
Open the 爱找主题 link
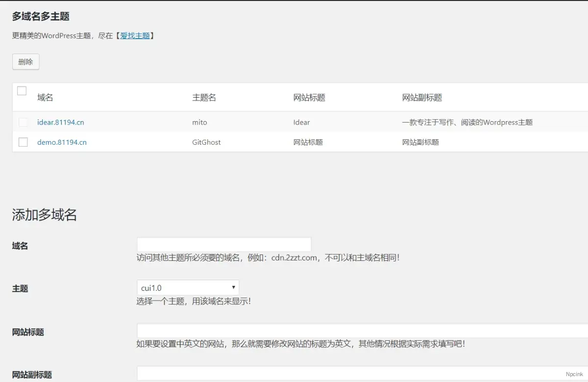(x=135, y=36)
